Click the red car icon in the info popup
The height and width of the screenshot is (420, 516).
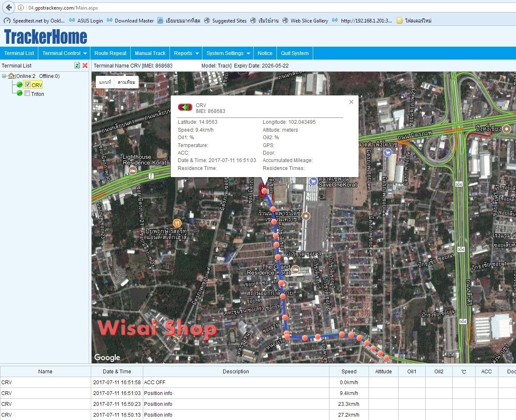(185, 107)
